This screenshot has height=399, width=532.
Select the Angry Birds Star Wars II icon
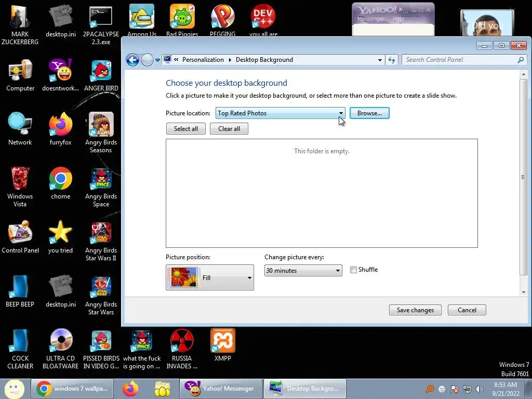101,241
